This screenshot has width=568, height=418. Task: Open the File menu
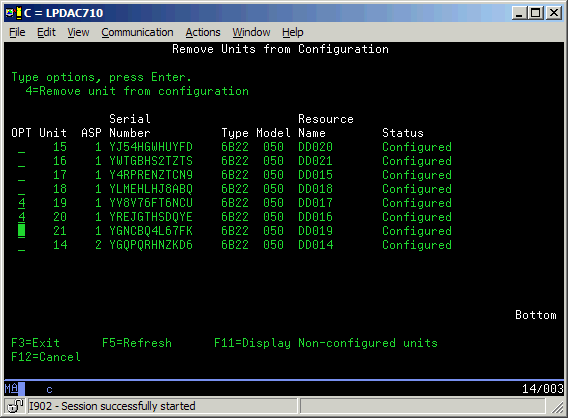[17, 32]
